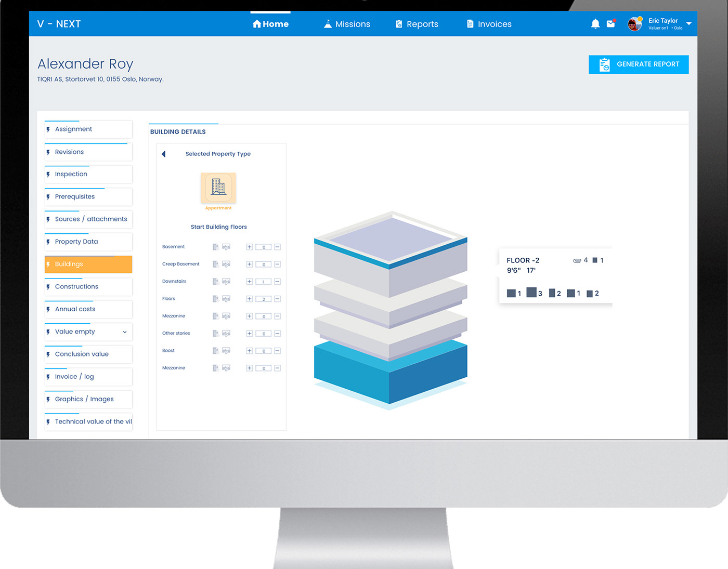Click the image icon in Floors row

[x=226, y=299]
